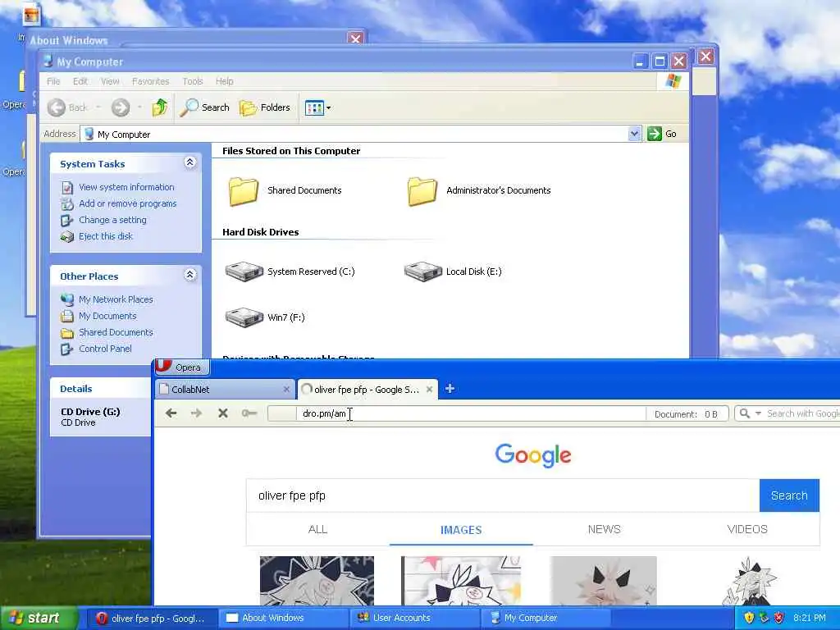Viewport: 840px width, 630px height.
Task: Click Change a setting link
Action: point(112,220)
